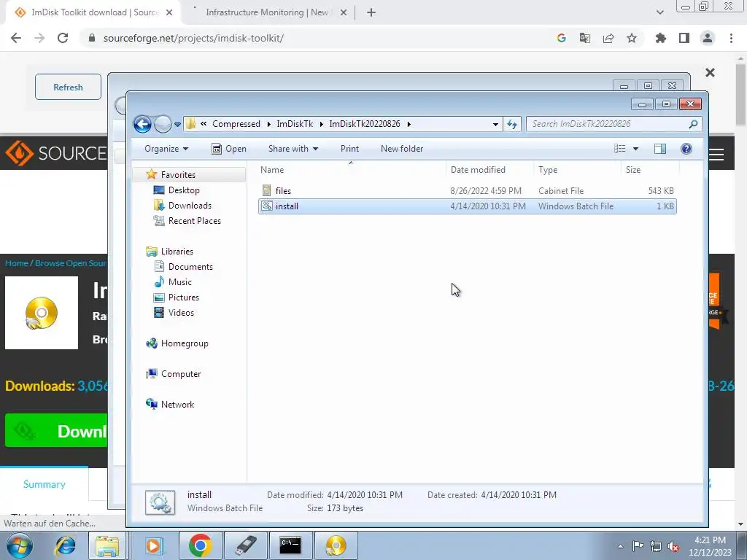Toggle the preview pane icon
The width and height of the screenshot is (747, 560).
(659, 149)
